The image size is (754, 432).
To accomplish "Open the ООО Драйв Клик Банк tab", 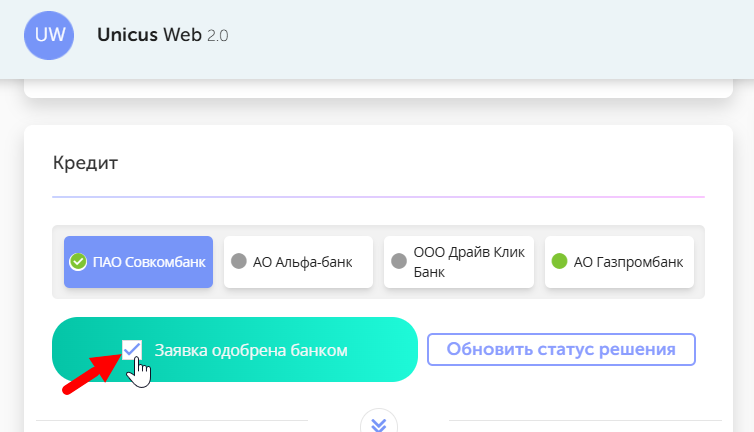I will [459, 262].
